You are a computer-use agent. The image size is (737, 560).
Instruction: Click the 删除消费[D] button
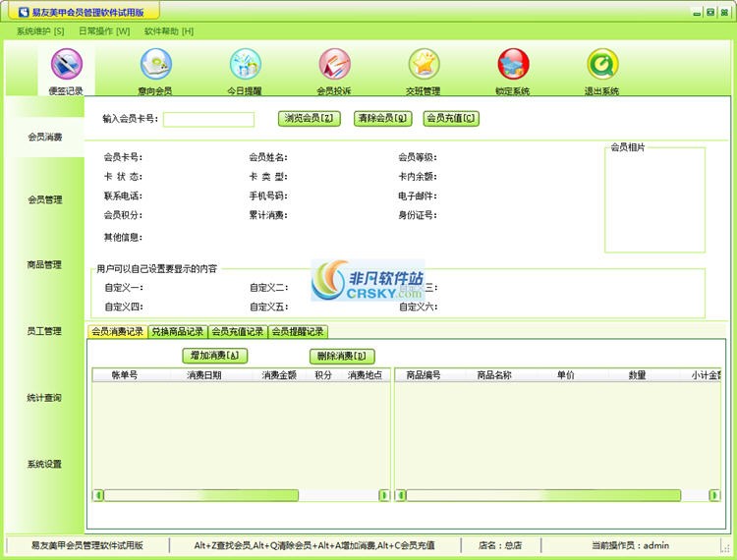pyautogui.click(x=342, y=356)
